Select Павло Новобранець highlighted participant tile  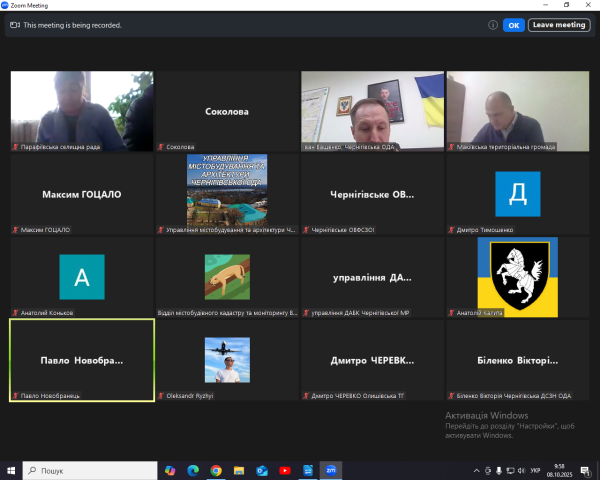tap(82, 360)
